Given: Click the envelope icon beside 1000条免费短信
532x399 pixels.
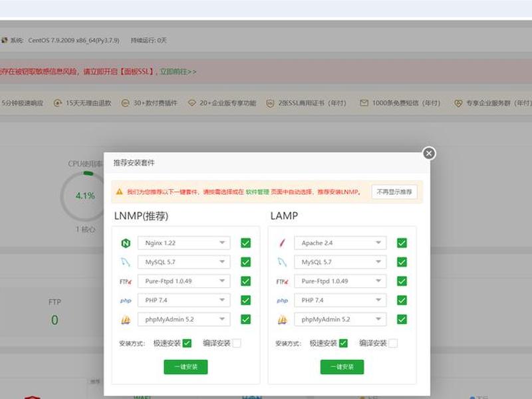Looking at the screenshot, I should click(x=364, y=103).
